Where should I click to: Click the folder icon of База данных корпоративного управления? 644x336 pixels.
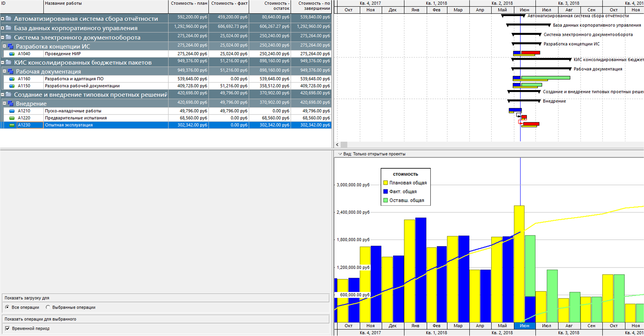[8, 28]
